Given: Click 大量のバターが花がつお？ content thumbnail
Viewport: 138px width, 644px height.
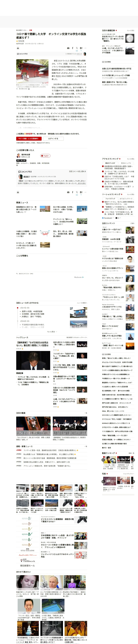Looking at the screenshot, I should [130, 230].
